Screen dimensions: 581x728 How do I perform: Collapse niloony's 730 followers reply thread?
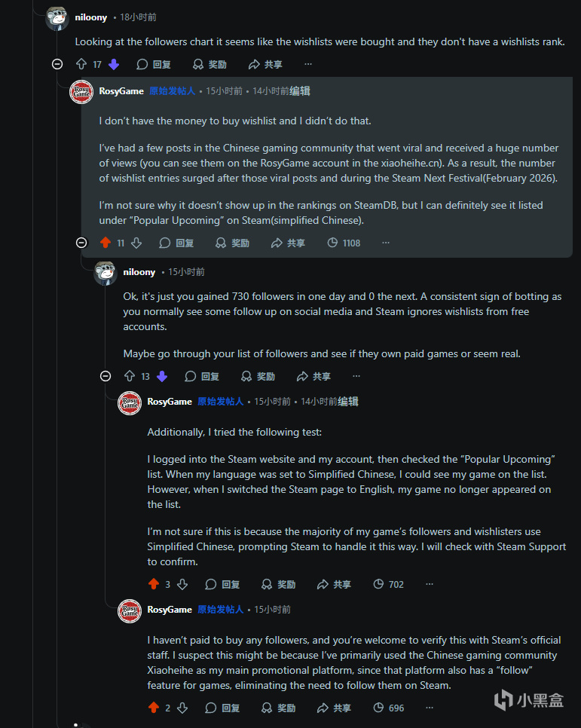tap(105, 376)
